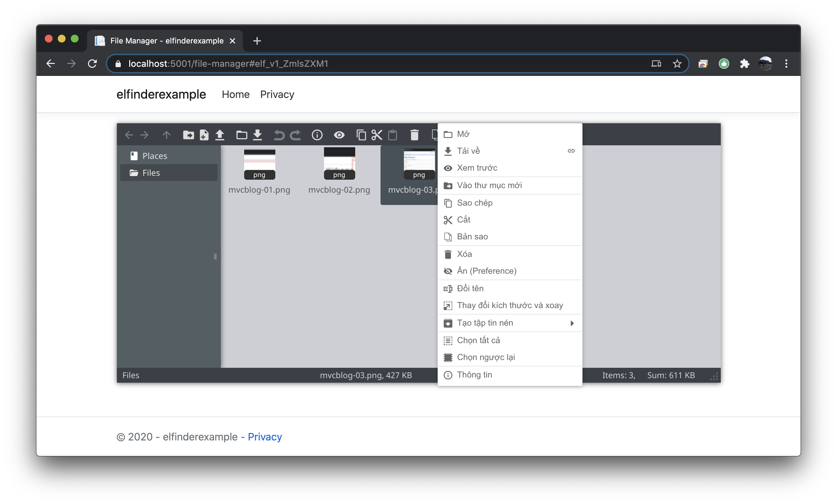Click the preview eye toolbar icon

[x=339, y=135]
